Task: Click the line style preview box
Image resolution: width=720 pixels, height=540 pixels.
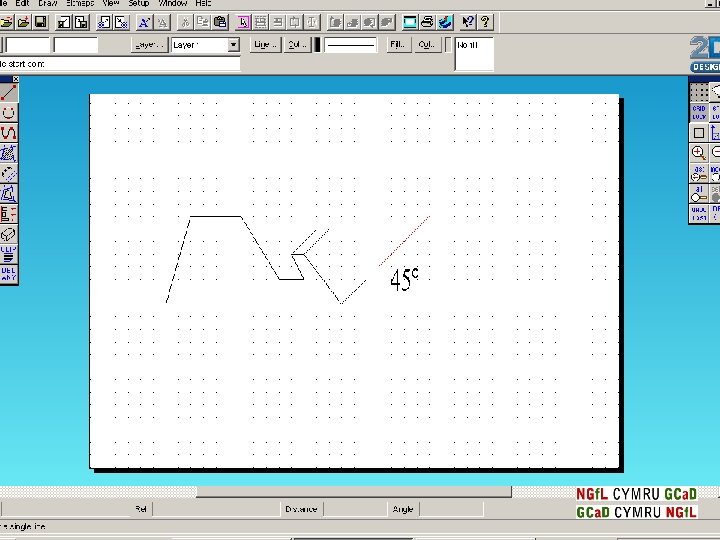Action: (351, 45)
